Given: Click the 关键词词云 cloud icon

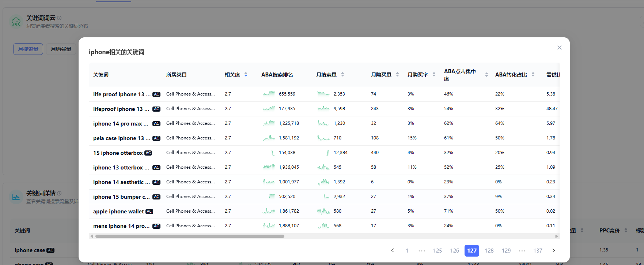Looking at the screenshot, I should click(16, 22).
